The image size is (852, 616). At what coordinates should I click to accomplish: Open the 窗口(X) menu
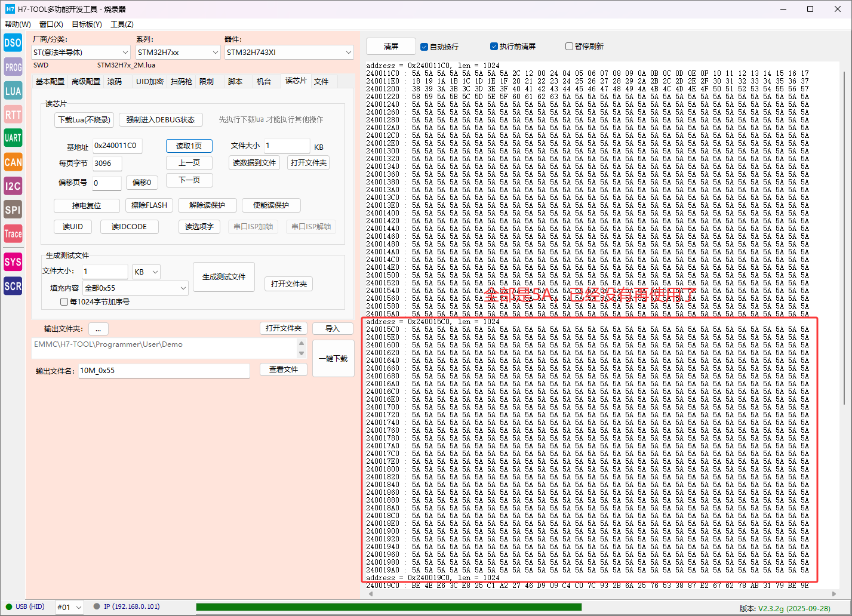click(51, 24)
